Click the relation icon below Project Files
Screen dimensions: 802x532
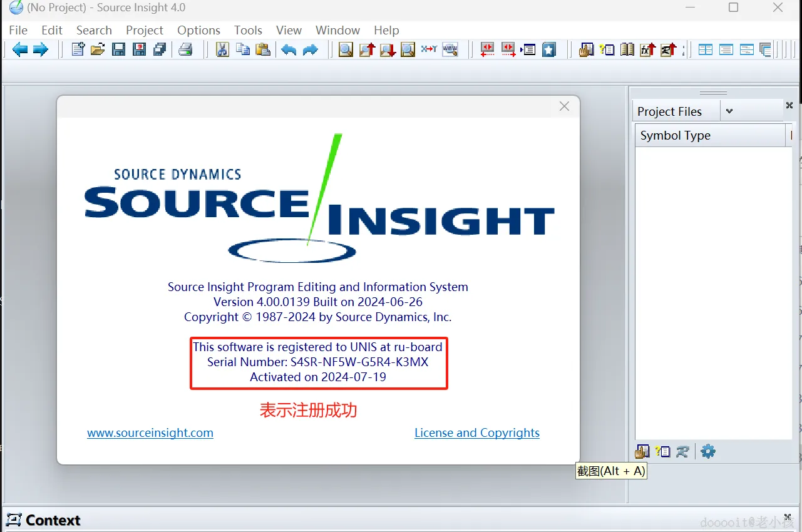682,451
